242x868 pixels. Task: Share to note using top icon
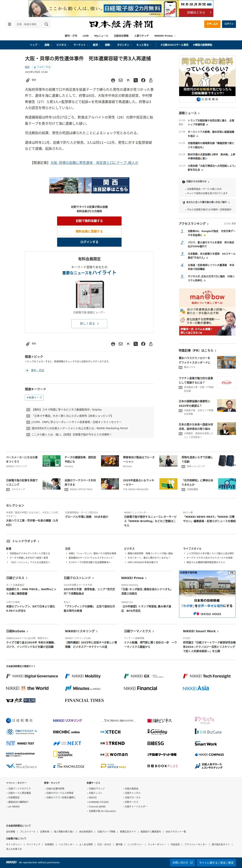(x=128, y=80)
